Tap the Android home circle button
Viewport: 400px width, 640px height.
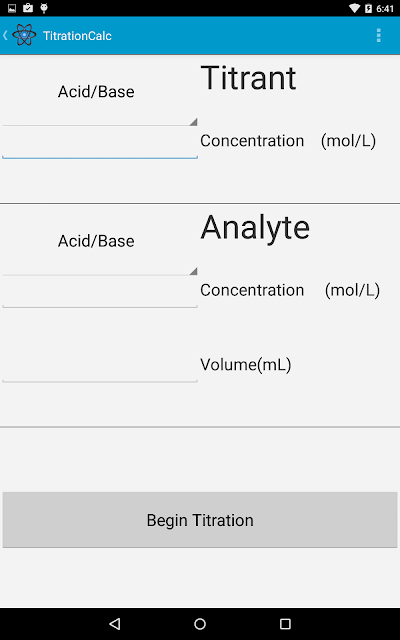[200, 623]
